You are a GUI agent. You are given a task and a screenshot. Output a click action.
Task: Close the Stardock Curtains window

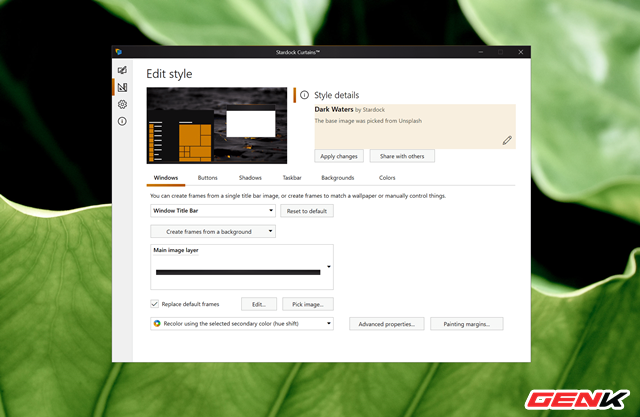pos(520,52)
